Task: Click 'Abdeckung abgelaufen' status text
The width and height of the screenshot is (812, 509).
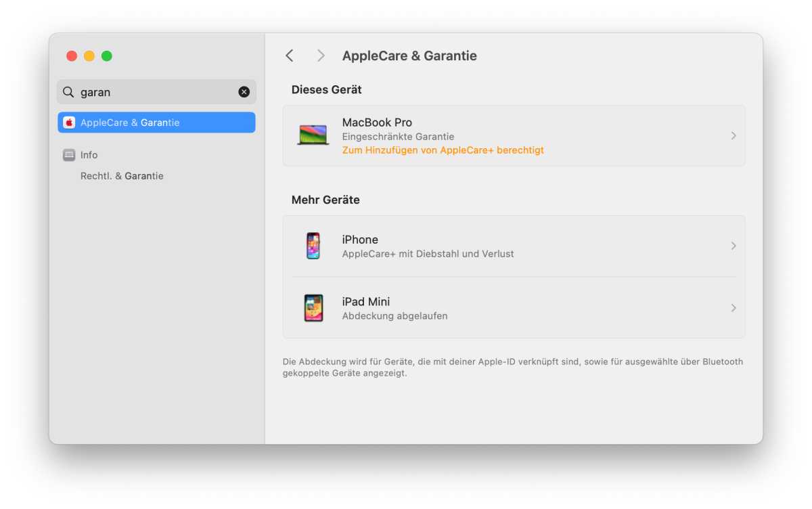Action: coord(394,316)
